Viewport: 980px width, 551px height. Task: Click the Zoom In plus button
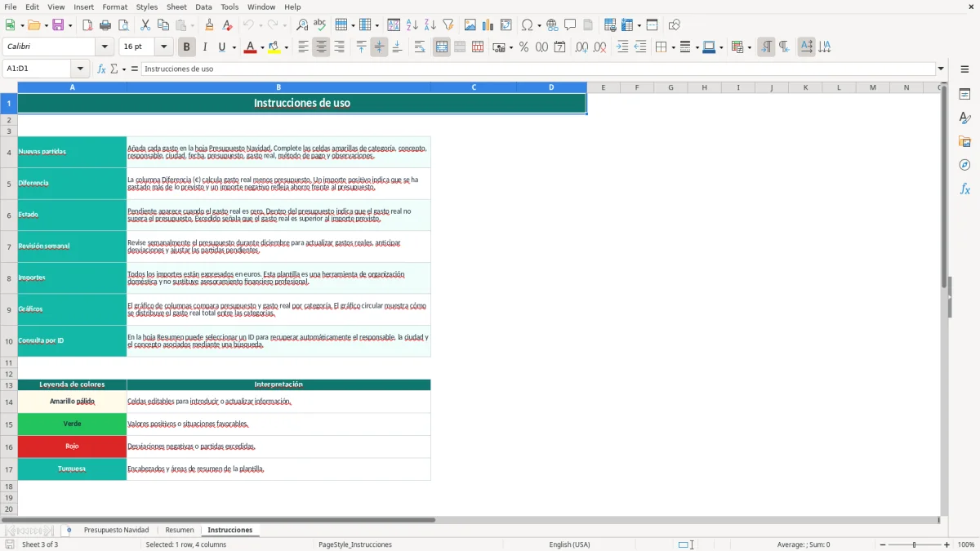click(x=947, y=544)
